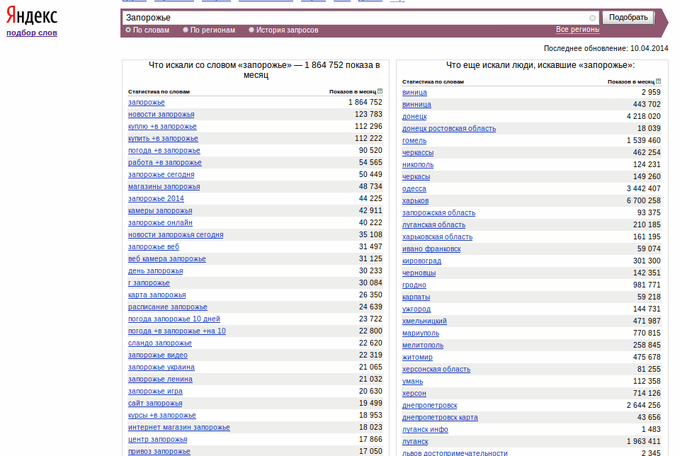Open the донецк ростовская область link
680x456 pixels.
click(449, 129)
